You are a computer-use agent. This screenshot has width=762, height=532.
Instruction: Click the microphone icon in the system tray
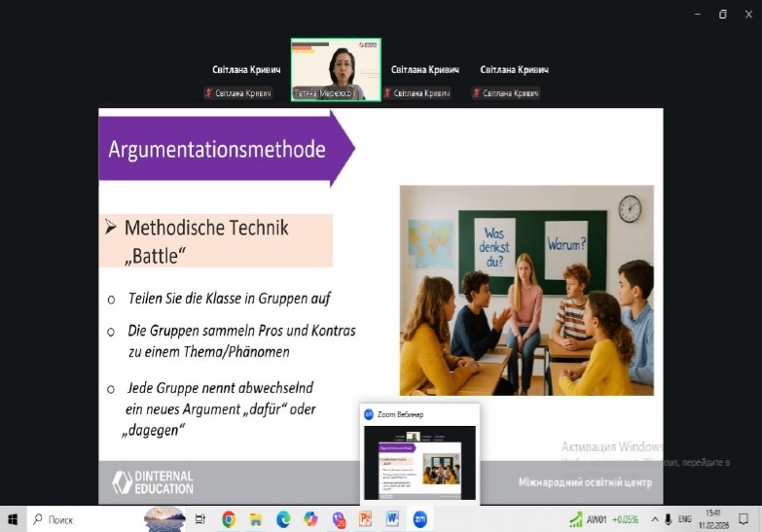[670, 519]
